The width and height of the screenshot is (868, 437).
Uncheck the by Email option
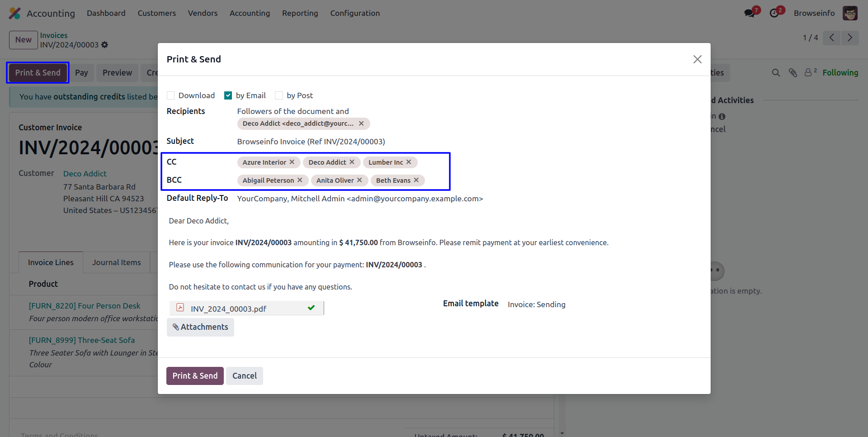click(228, 95)
